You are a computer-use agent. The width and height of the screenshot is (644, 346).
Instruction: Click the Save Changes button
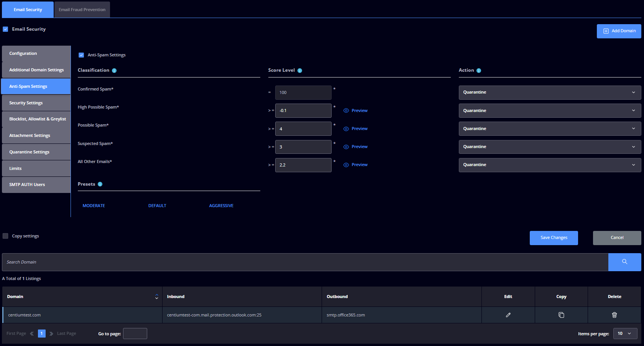coord(554,238)
